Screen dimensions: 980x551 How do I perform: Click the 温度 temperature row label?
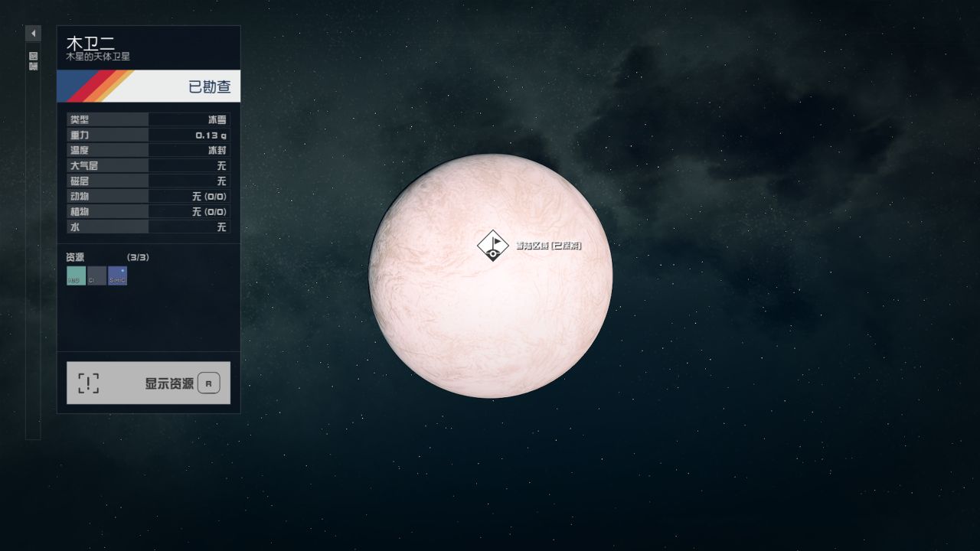click(79, 150)
